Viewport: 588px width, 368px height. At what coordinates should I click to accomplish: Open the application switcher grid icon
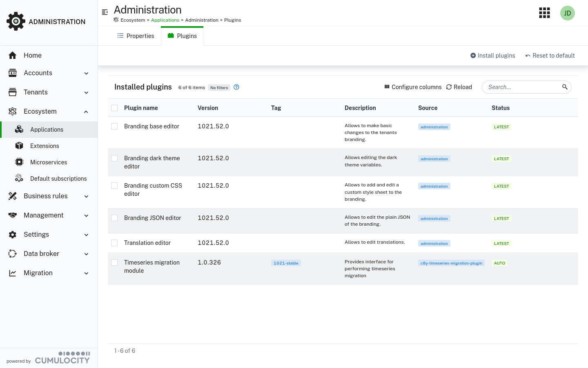[x=544, y=13]
